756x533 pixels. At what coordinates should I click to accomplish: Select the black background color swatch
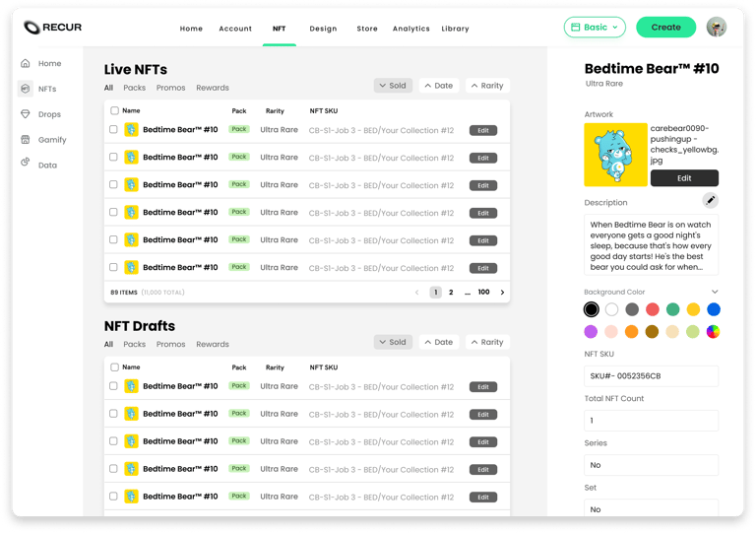591,309
